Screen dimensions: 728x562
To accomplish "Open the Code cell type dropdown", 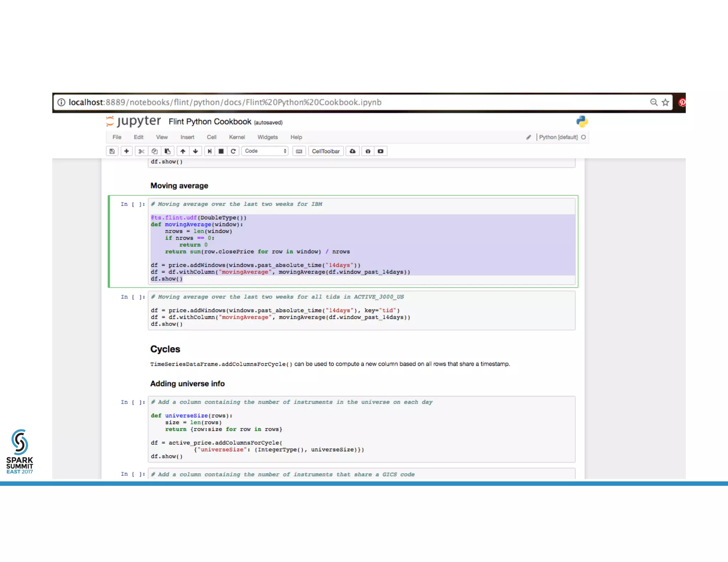I will pyautogui.click(x=265, y=151).
